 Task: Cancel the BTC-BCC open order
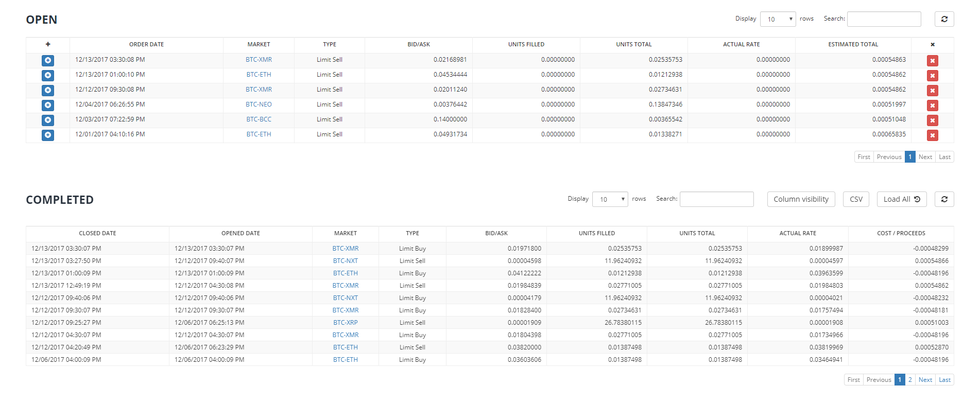point(932,120)
